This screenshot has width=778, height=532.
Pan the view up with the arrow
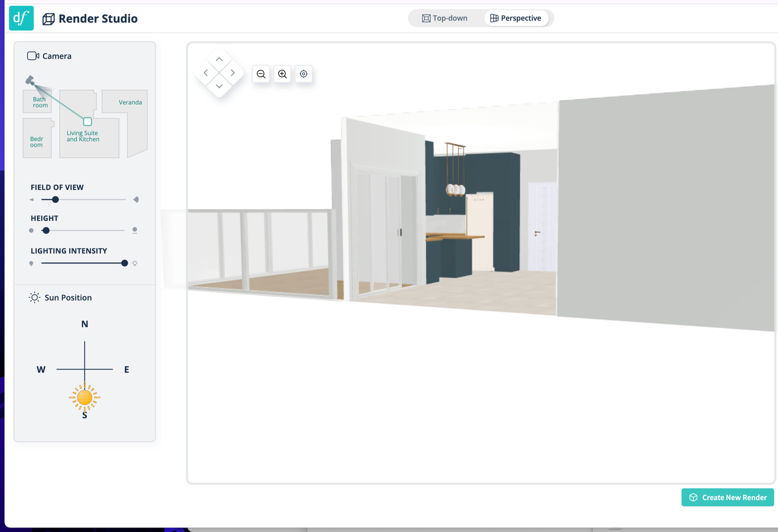[x=219, y=59]
